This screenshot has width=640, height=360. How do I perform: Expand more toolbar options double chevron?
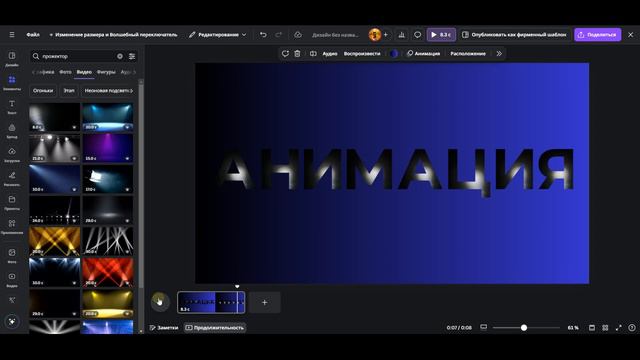tap(499, 53)
